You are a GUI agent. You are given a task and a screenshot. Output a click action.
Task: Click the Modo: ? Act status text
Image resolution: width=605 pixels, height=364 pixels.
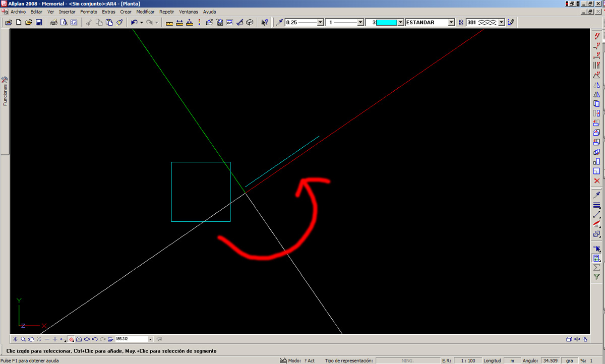pyautogui.click(x=301, y=360)
